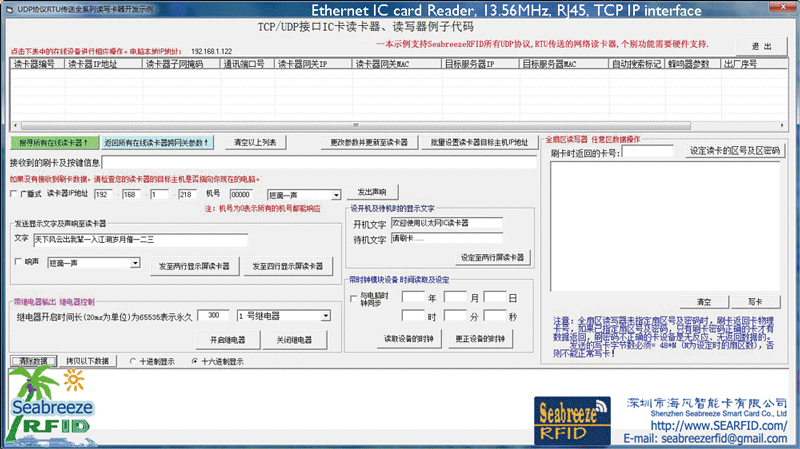The width and height of the screenshot is (800, 449).
Task: Click the application icon in the title bar
Action: coord(8,7)
